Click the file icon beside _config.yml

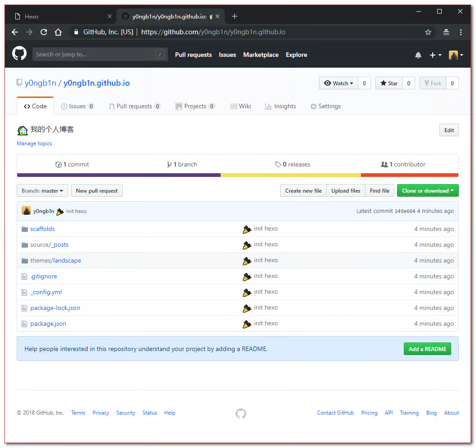[x=24, y=292]
